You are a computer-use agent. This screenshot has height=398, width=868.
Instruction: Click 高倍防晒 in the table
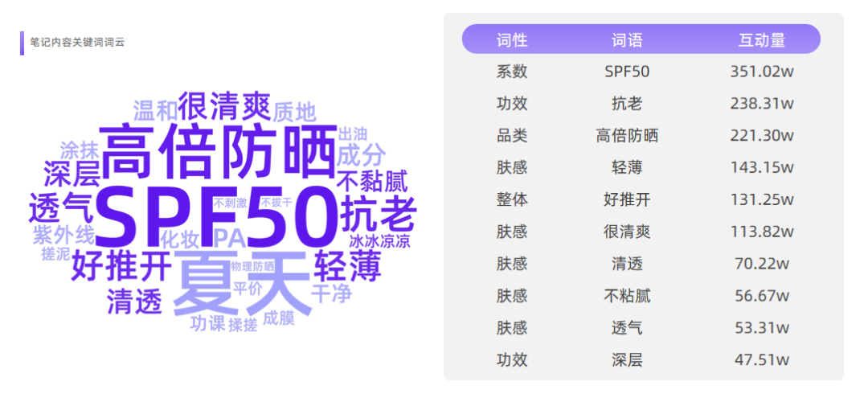click(627, 136)
